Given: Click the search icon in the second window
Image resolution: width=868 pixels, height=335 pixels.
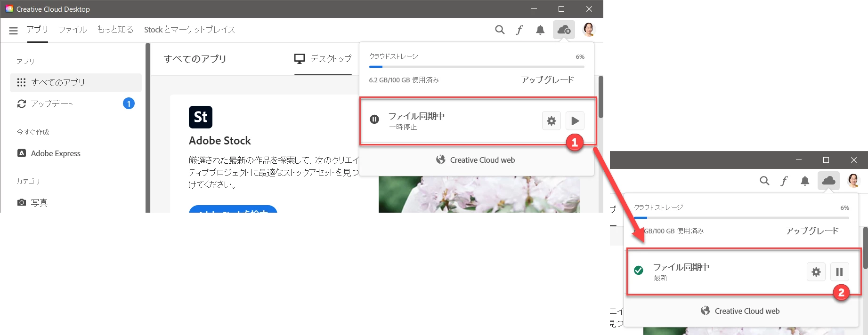Looking at the screenshot, I should coord(764,181).
